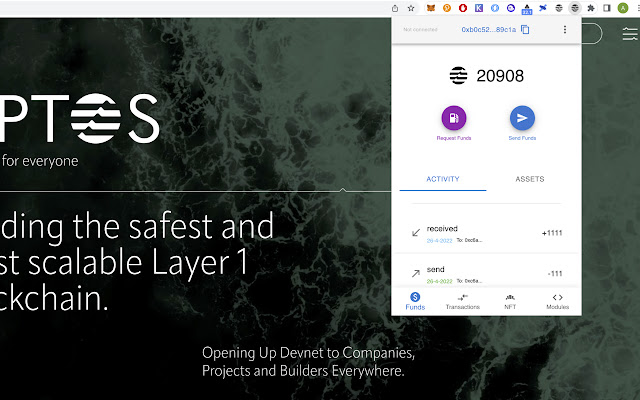Click the received arrow icon
The width and height of the screenshot is (640, 400).
pyautogui.click(x=416, y=233)
